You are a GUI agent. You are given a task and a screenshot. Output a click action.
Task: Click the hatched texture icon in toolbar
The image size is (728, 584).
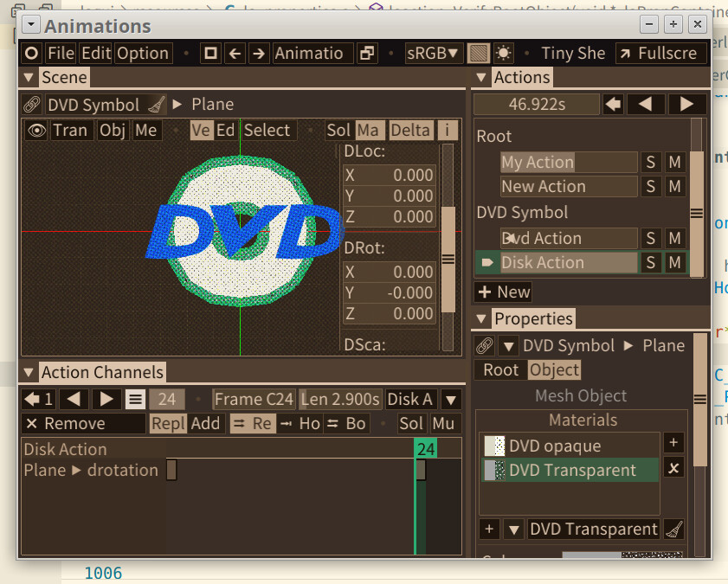coord(478,54)
